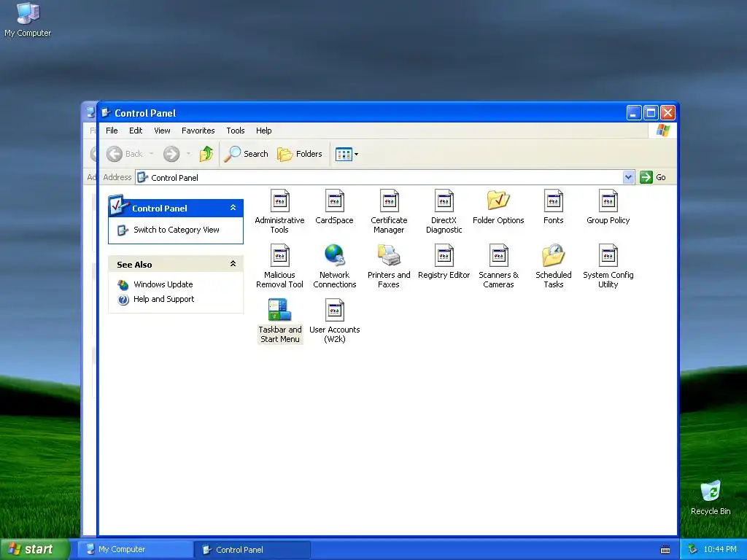
Task: Open the Help menu
Action: (x=263, y=131)
